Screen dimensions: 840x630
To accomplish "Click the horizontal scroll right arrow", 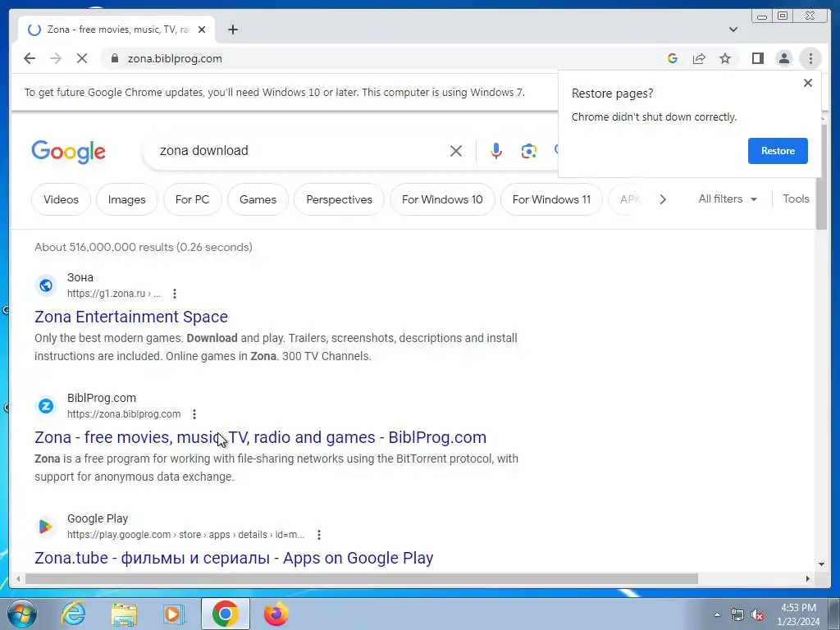I will (x=808, y=578).
